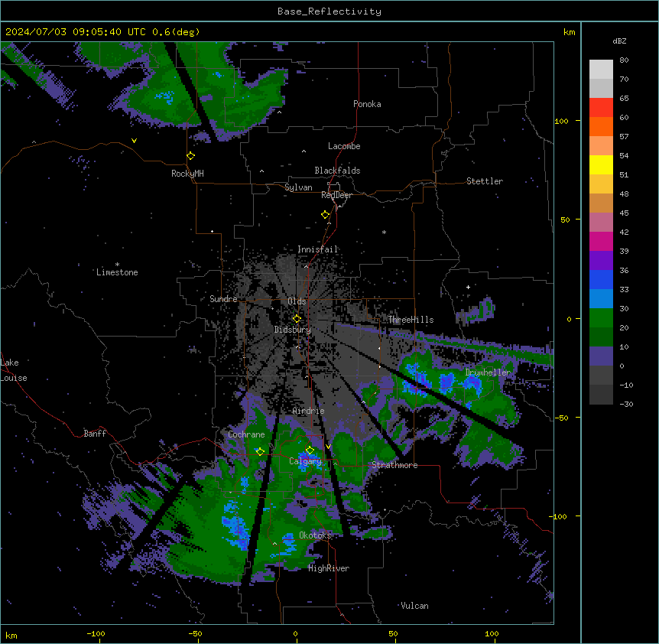
Task: Click the yellow diamond marker beside RockyMH
Action: point(190,156)
